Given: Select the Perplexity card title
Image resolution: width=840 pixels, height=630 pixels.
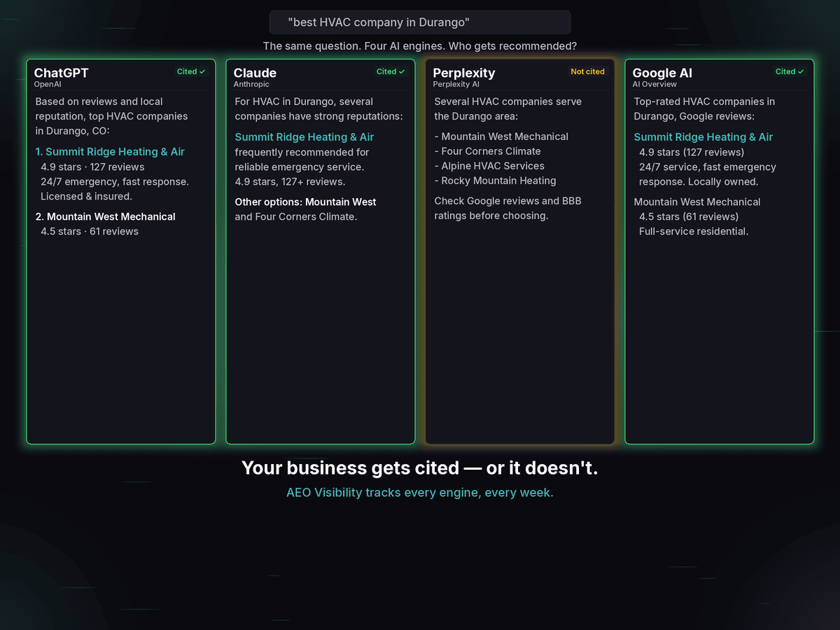Looking at the screenshot, I should 464,73.
